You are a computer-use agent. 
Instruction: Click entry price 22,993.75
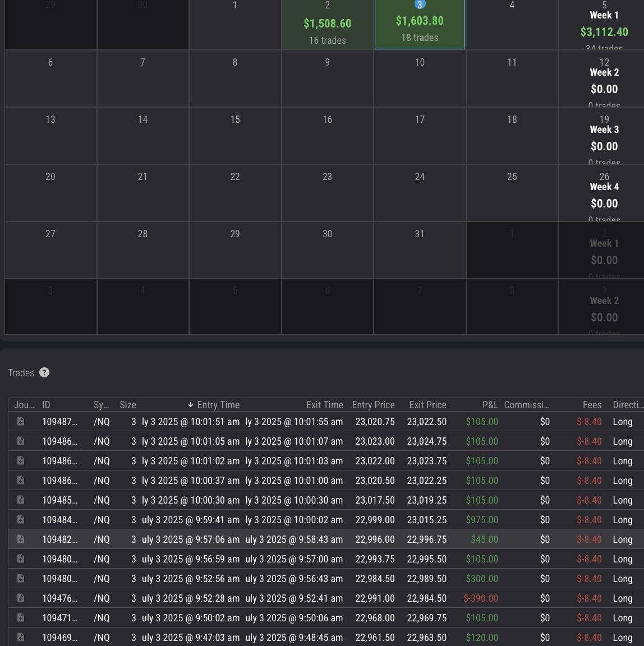point(375,559)
